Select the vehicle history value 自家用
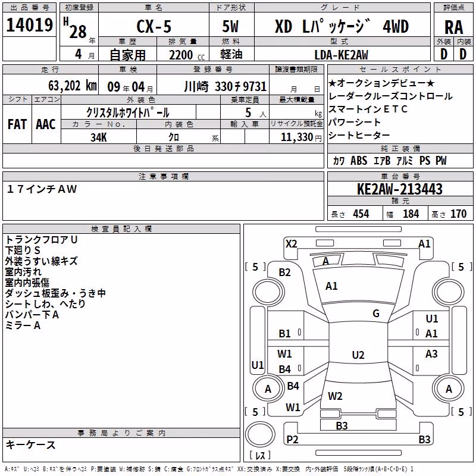This screenshot has width=476, height=476. click(127, 55)
